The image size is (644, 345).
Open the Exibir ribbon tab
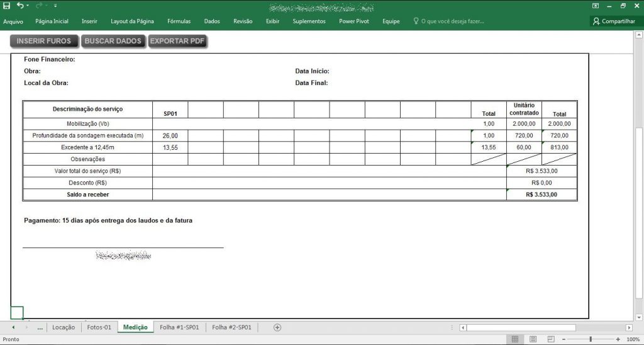click(273, 21)
